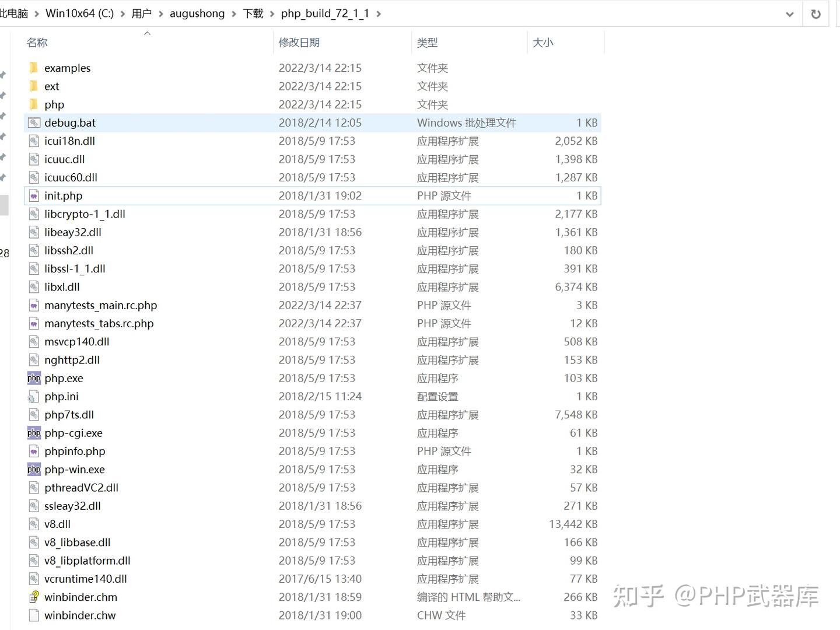Click the phpinfo.php file icon
840x630 pixels.
(34, 451)
